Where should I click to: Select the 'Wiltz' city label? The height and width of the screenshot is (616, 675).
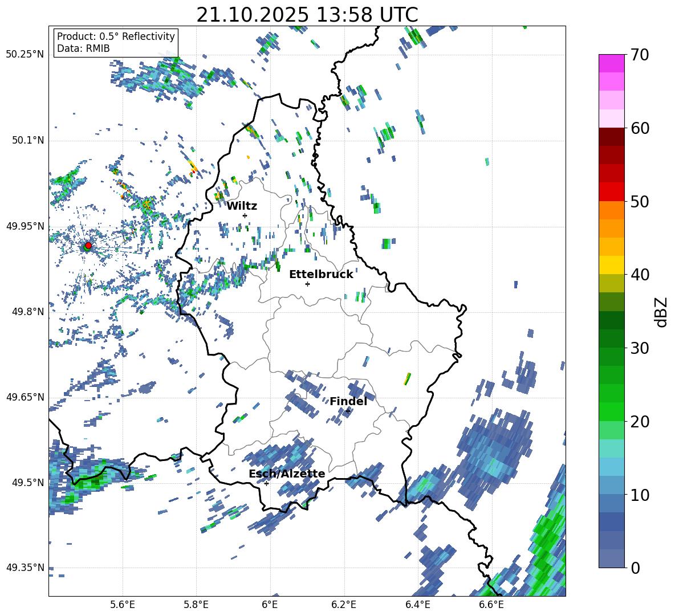click(242, 206)
